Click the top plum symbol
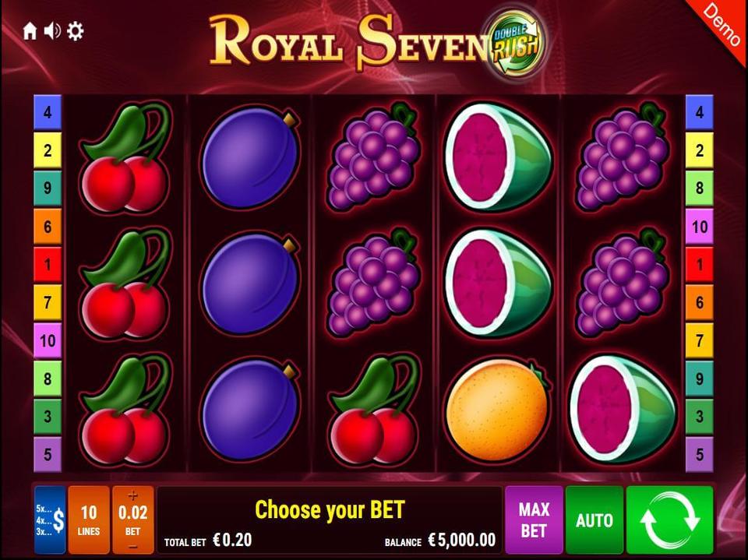This screenshot has height=560, width=748. (250, 158)
